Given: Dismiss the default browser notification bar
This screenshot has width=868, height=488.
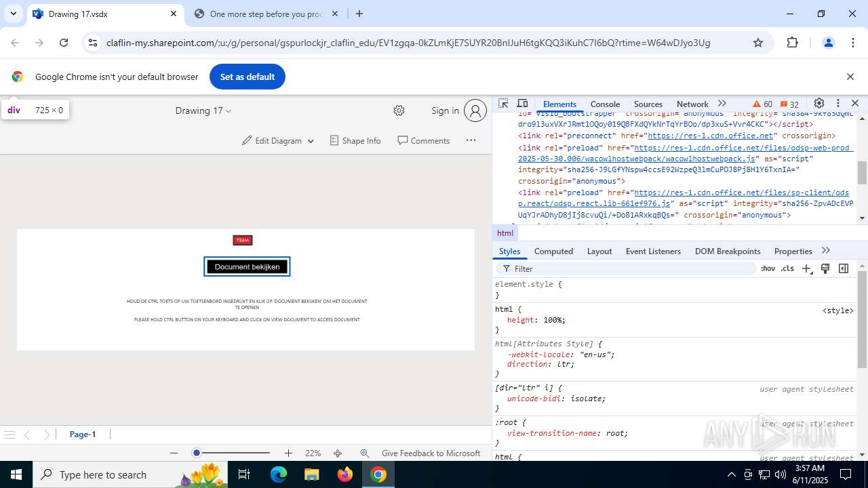Looking at the screenshot, I should 850,77.
